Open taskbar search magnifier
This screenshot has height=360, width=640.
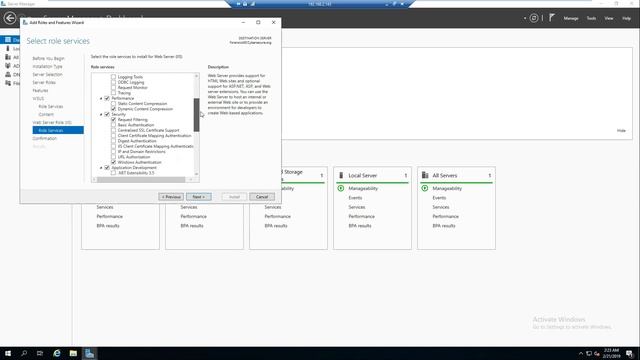point(24,353)
